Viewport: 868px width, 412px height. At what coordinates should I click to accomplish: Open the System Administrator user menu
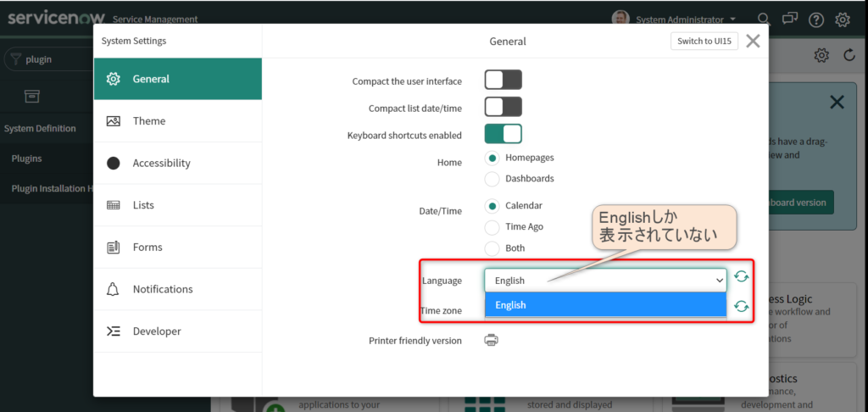686,19
